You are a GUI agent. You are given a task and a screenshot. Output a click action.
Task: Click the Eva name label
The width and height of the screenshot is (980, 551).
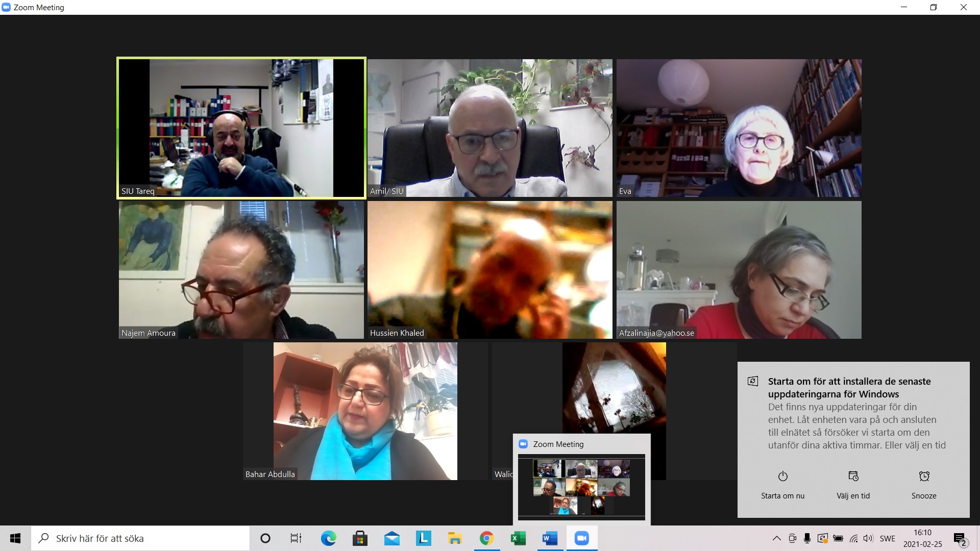[x=625, y=191]
